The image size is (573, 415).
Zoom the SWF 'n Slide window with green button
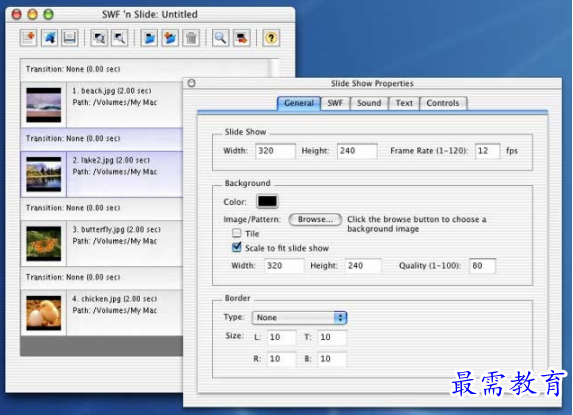pyautogui.click(x=48, y=14)
